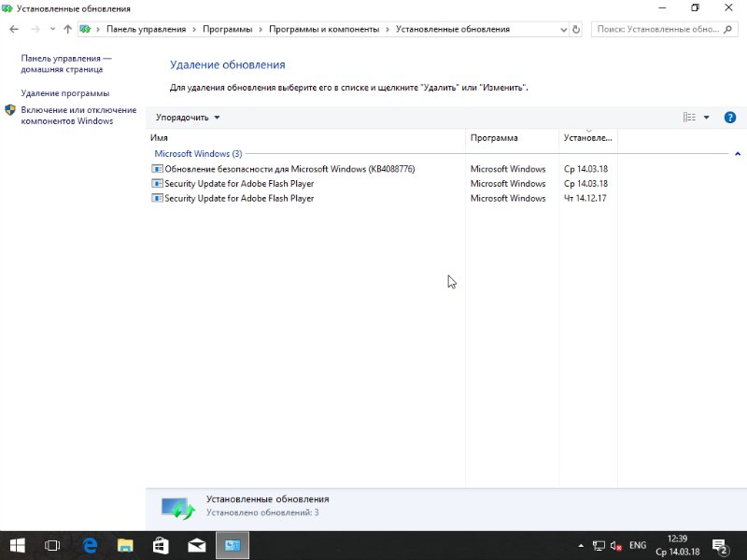Switch input language ENG
747x560 pixels.
(638, 546)
